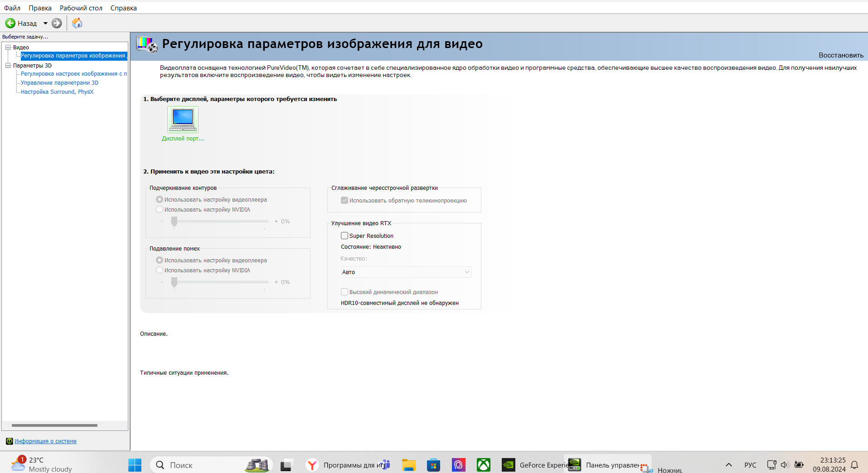Collapse the Параметры 3D tree node

8,65
